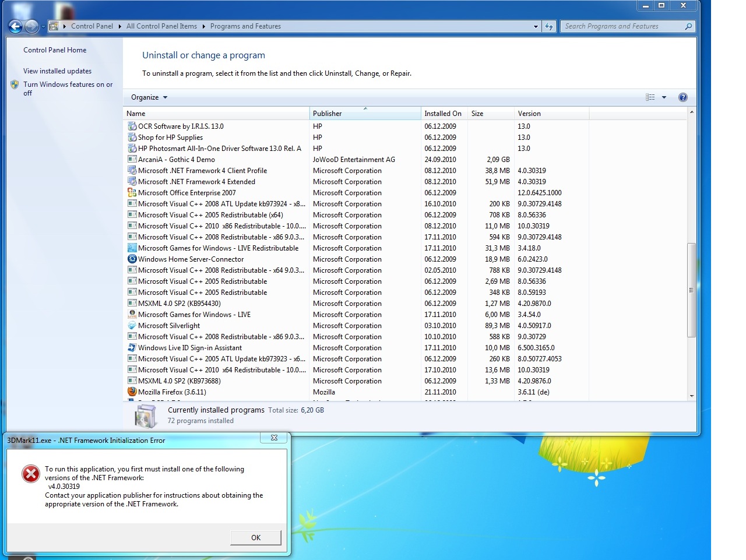Open the recent pages dropdown arrow

point(43,26)
